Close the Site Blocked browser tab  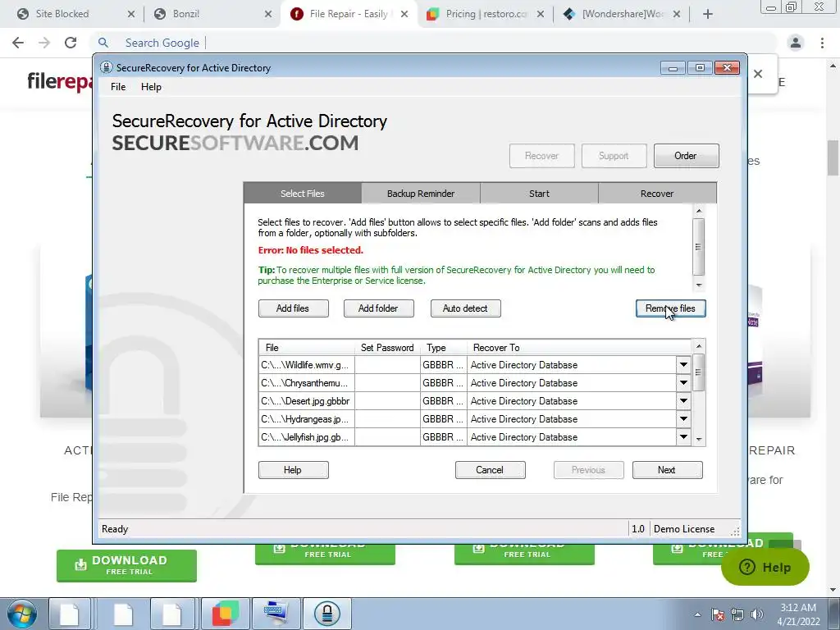(131, 15)
